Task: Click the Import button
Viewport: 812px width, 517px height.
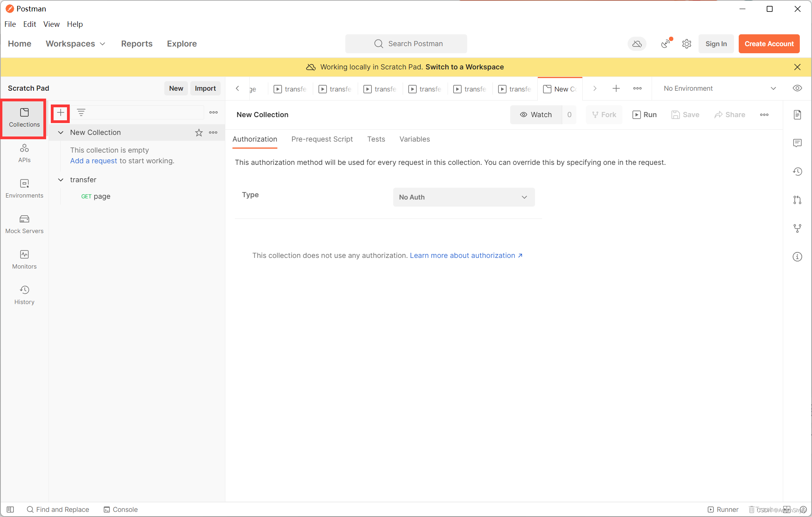Action: [205, 88]
